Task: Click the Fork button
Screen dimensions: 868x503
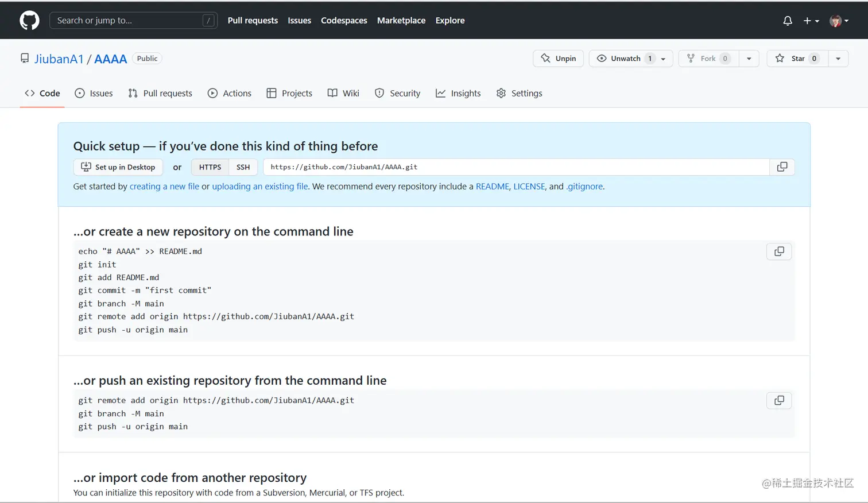Action: point(708,59)
